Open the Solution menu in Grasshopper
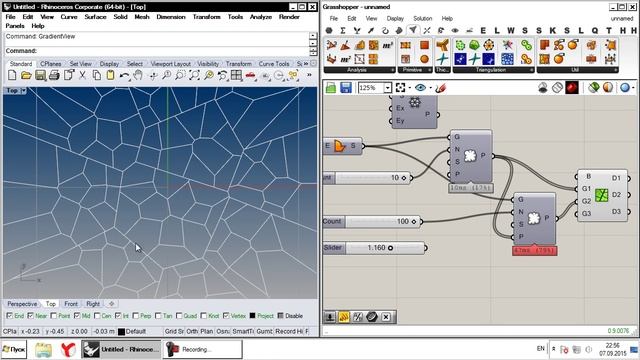 422,18
